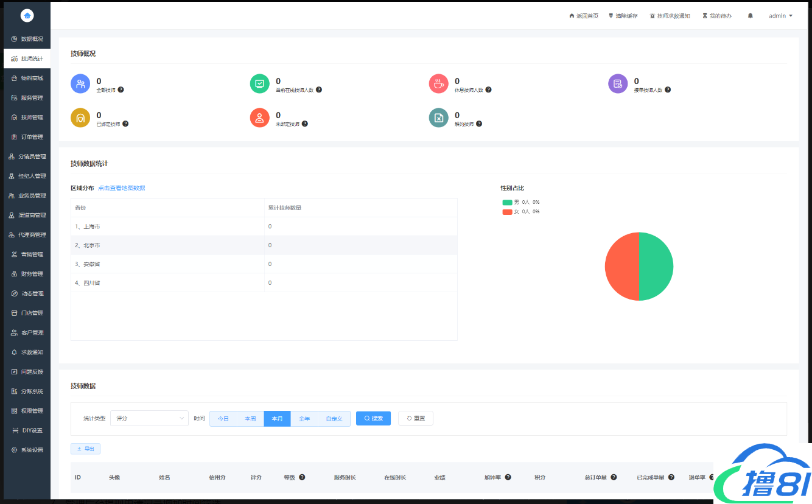Click the home logo icon in sidebar
The image size is (812, 504).
(27, 16)
